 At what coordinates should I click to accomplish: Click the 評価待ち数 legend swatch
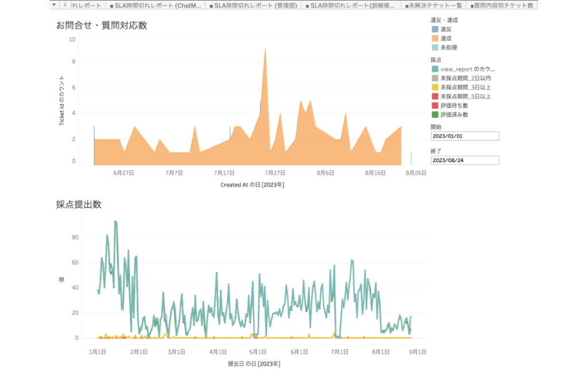(435, 106)
